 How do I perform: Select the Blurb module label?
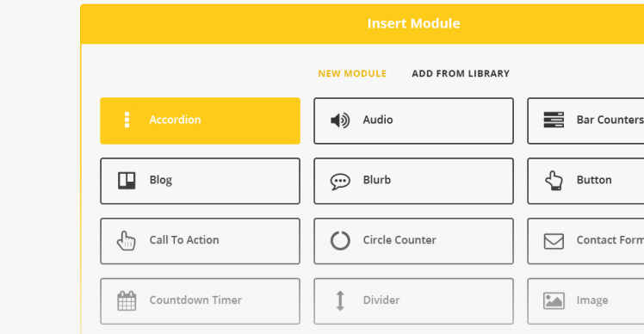tap(376, 180)
